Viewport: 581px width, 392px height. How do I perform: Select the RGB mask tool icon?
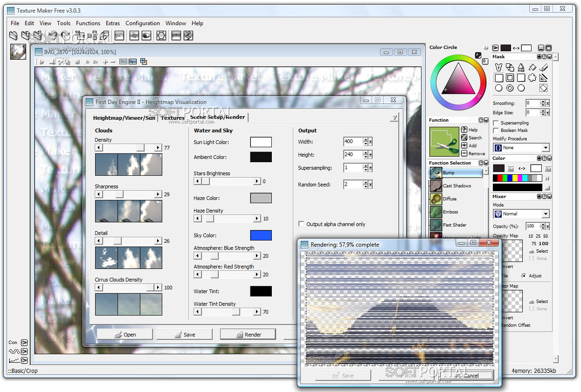click(x=521, y=68)
